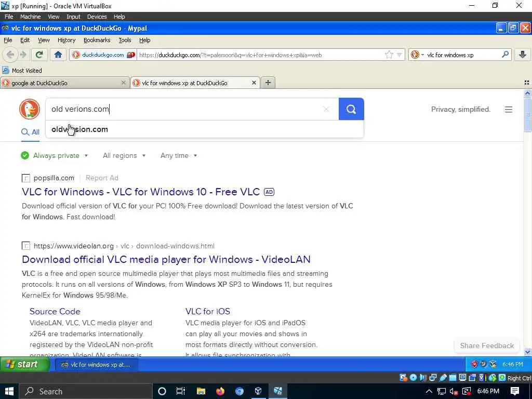Bookmark this page with the star icon
Viewport: 532px width, 399px height.
pos(389,55)
